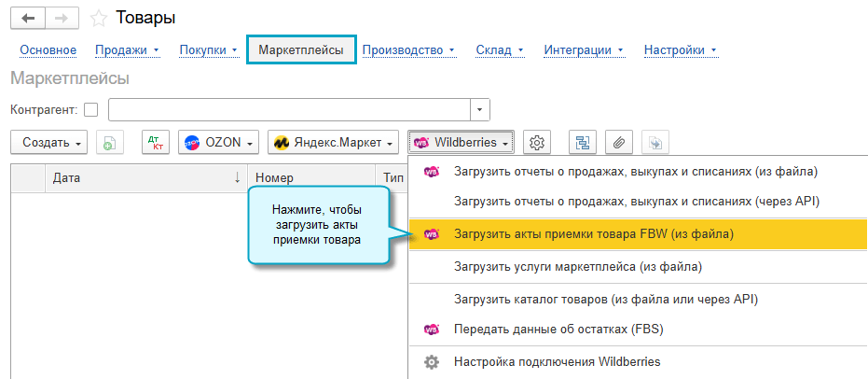Click the disabled export document icon

(x=655, y=143)
